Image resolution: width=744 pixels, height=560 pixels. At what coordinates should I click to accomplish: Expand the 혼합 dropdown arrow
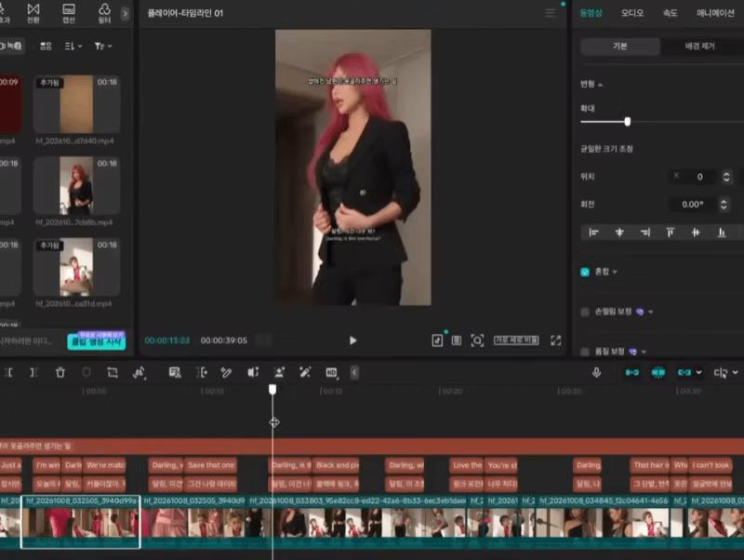[x=615, y=272]
